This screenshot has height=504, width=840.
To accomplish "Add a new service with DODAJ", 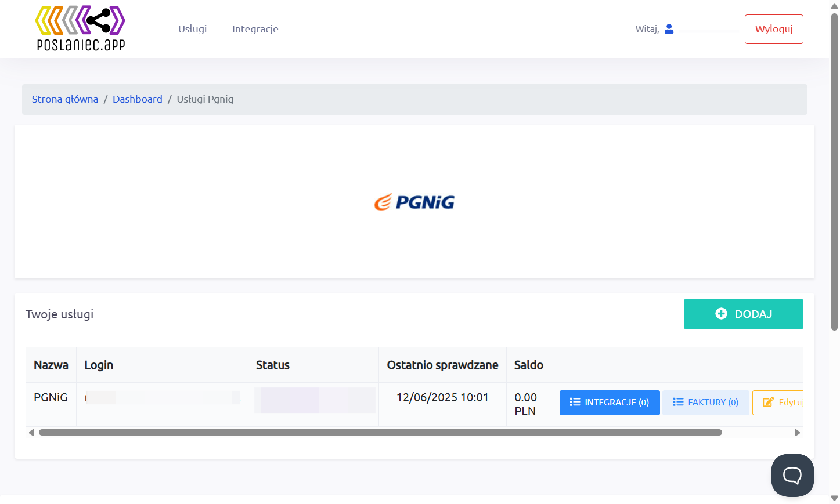I will point(744,314).
